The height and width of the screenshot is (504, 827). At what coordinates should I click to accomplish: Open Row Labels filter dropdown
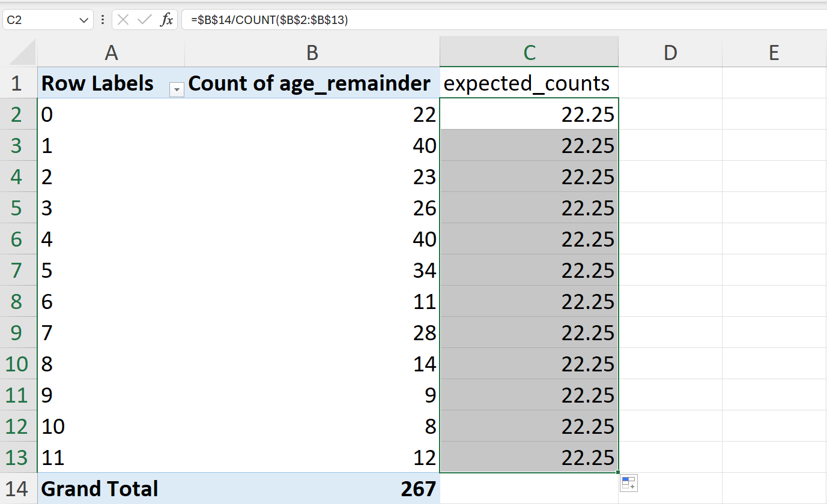coord(177,89)
